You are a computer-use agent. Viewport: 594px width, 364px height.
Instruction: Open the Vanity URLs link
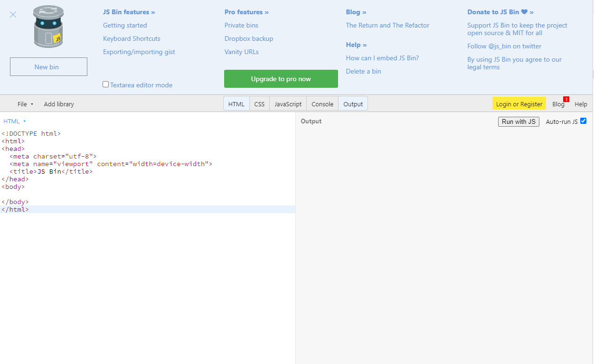pyautogui.click(x=242, y=52)
